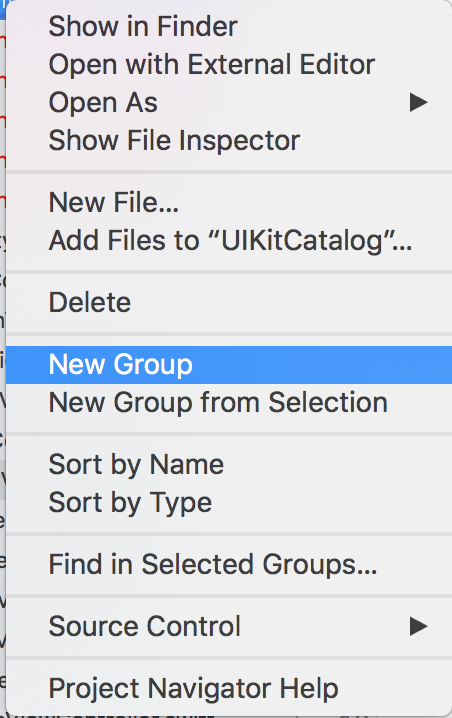This screenshot has height=718, width=452.
Task: Click the word Help in last entry
Action: pos(309,689)
